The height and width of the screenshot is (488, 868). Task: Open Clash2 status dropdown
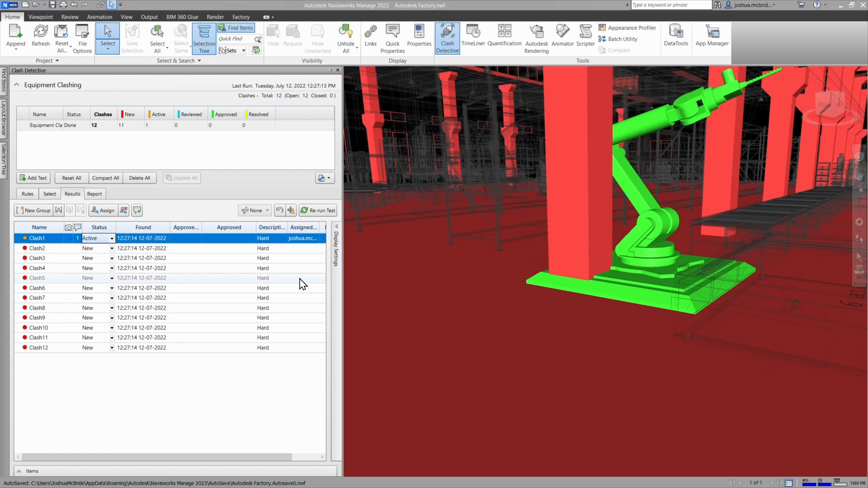pos(111,248)
